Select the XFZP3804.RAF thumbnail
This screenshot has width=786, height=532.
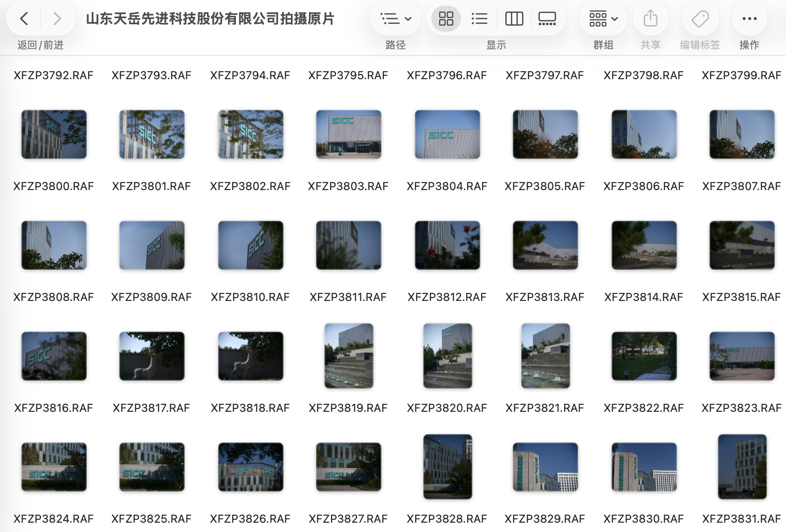[x=448, y=135]
